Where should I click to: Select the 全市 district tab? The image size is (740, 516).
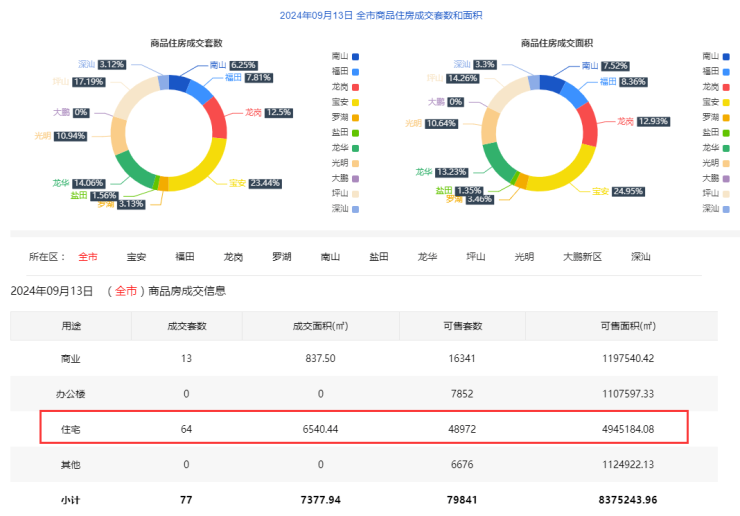pos(88,257)
